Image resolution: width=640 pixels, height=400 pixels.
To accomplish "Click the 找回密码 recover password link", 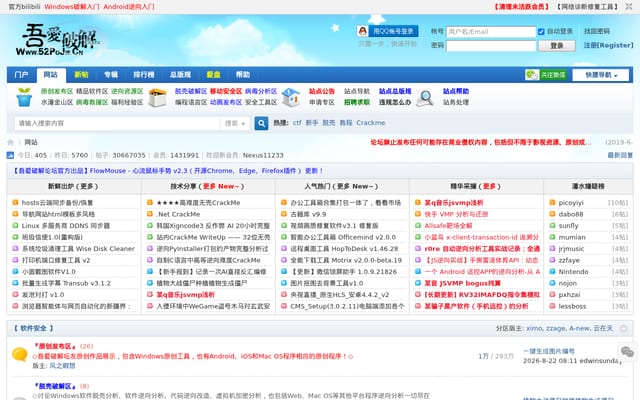I will coord(597,31).
